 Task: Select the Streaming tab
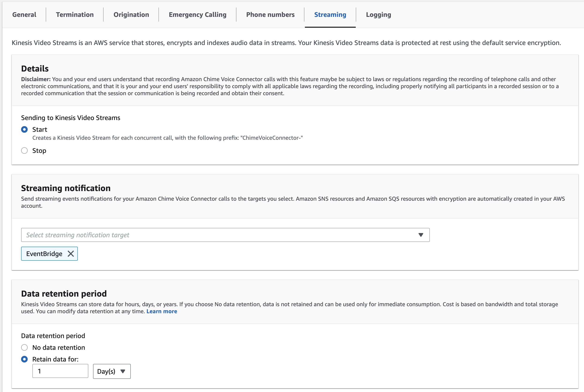pos(330,15)
